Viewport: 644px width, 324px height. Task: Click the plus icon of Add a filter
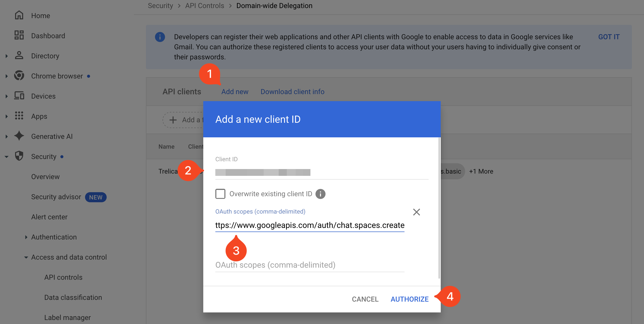point(173,120)
